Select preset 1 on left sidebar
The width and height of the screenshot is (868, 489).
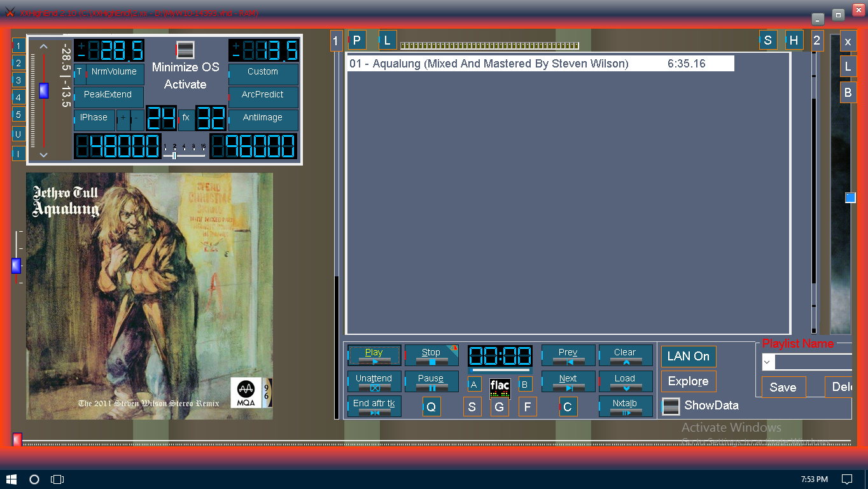tap(19, 46)
